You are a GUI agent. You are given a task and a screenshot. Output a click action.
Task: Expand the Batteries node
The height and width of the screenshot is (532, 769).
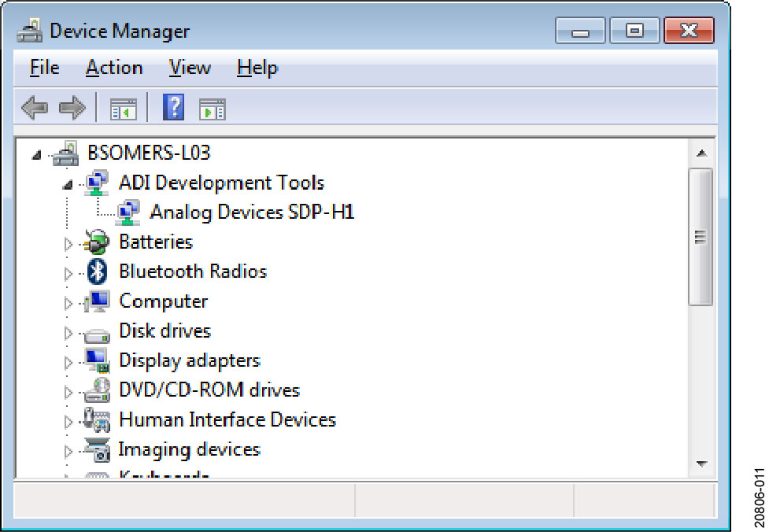point(68,244)
